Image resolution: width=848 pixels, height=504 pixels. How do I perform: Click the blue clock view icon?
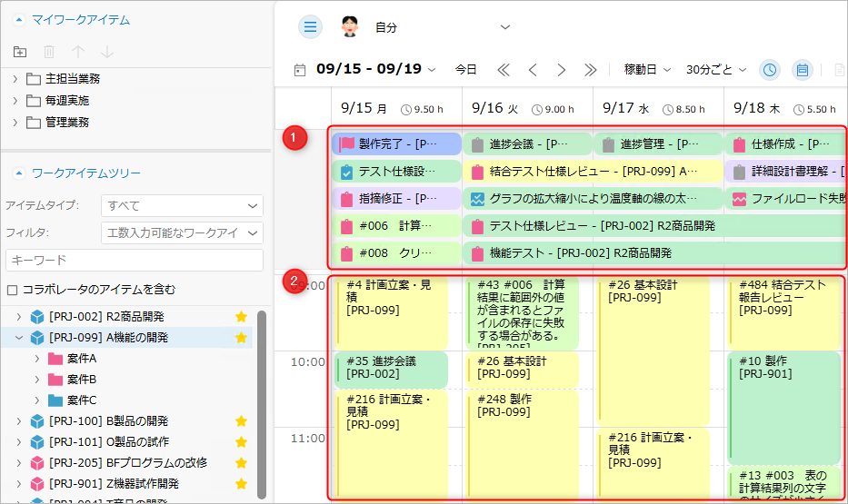770,70
